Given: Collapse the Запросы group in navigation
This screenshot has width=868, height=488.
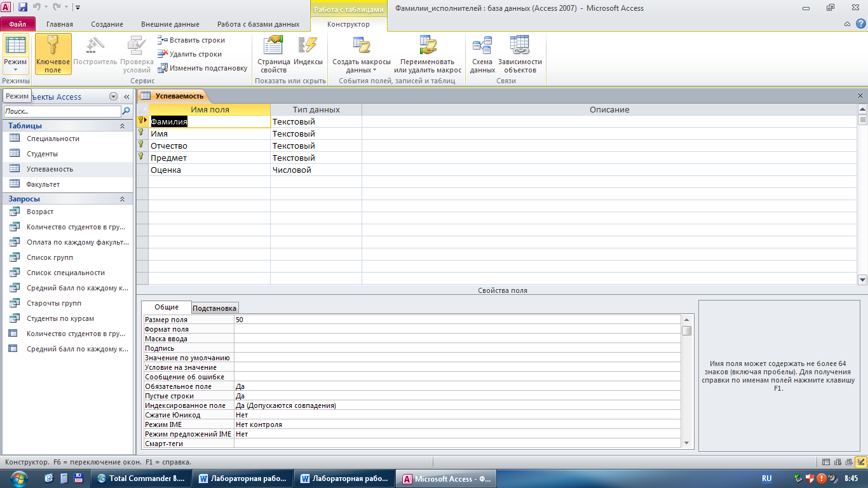Looking at the screenshot, I should 122,199.
